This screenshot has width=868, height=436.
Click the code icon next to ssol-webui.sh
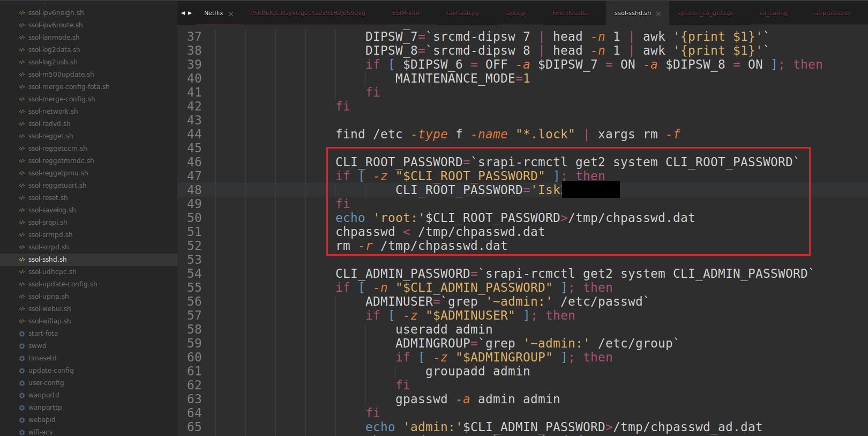[x=22, y=309]
